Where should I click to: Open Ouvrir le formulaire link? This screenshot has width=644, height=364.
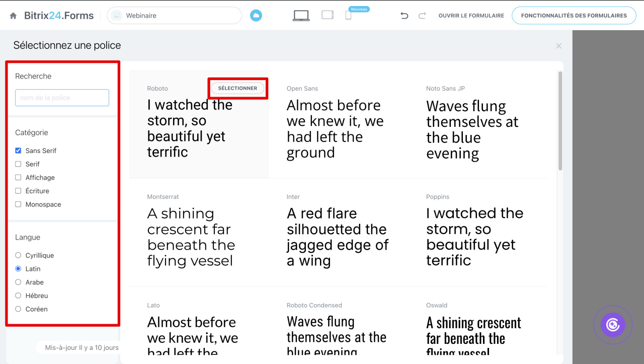[471, 16]
